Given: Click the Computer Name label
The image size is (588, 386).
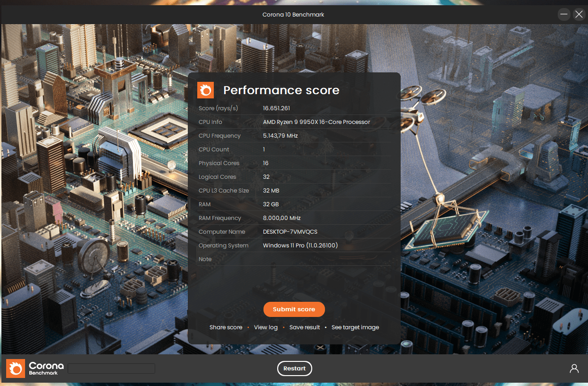Looking at the screenshot, I should (x=222, y=232).
